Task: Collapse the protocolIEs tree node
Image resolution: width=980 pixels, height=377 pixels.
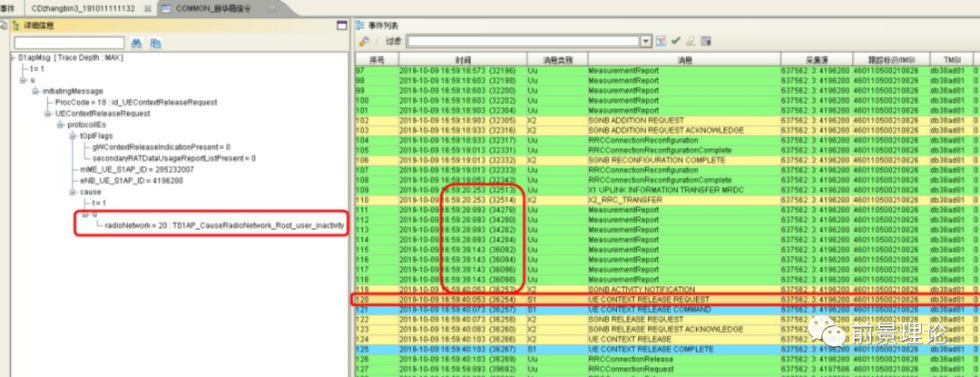Action: pos(60,124)
